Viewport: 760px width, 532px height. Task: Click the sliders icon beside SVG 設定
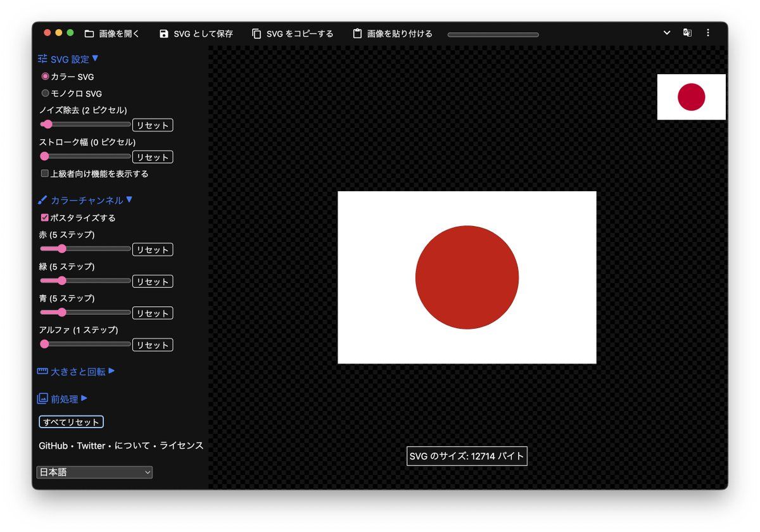coord(42,59)
